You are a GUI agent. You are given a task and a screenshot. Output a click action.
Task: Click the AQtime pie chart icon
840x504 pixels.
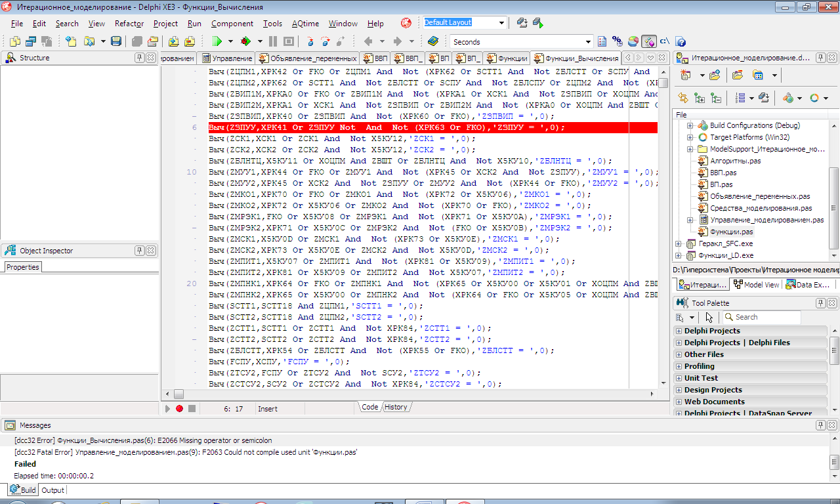click(x=633, y=41)
